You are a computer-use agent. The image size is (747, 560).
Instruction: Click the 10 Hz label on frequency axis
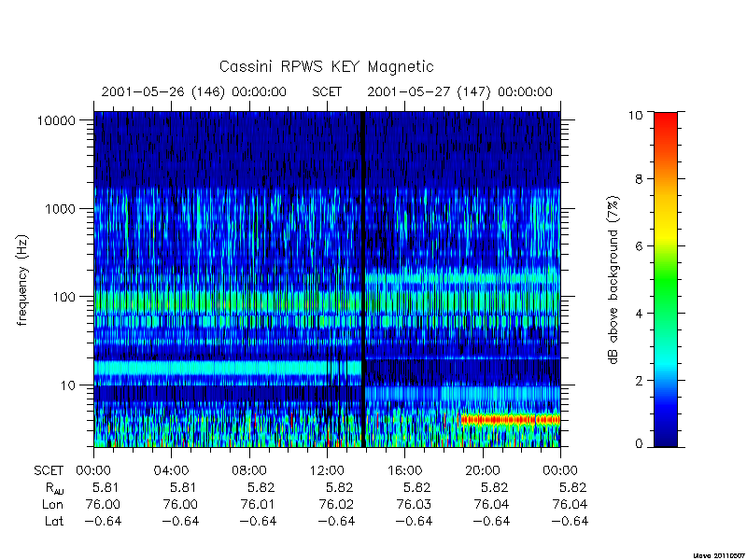click(x=68, y=385)
